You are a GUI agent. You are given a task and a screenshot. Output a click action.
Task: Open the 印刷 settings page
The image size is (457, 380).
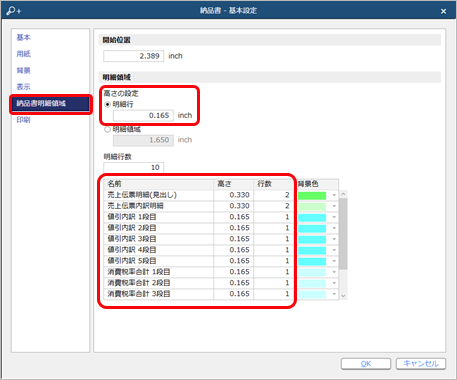pos(24,120)
